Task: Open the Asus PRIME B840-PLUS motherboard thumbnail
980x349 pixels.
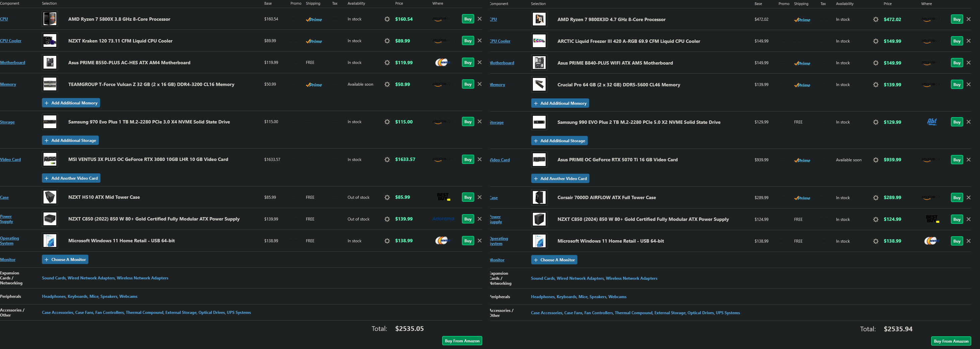Action: [539, 63]
